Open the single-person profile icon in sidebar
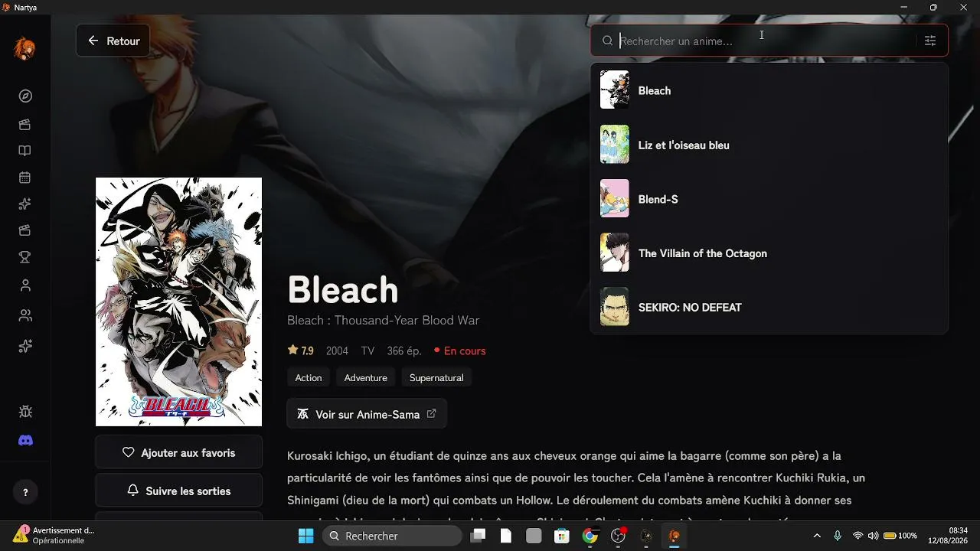Screen dimensions: 980x551 (25, 285)
